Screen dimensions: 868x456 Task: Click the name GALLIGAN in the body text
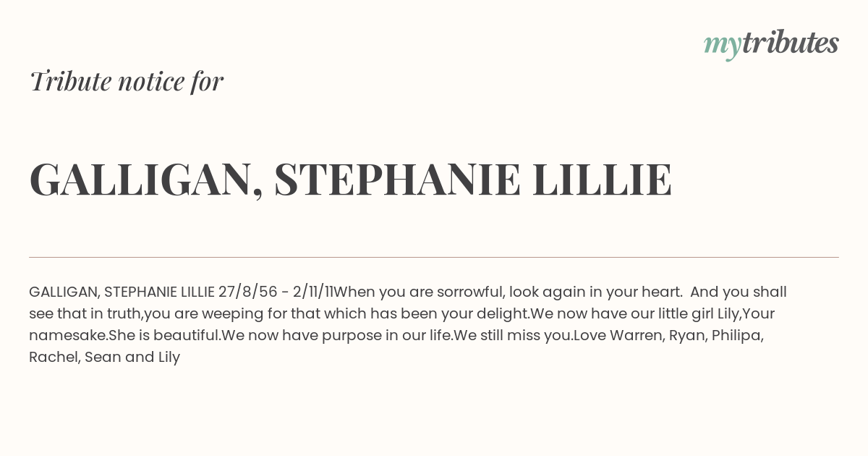pyautogui.click(x=64, y=292)
